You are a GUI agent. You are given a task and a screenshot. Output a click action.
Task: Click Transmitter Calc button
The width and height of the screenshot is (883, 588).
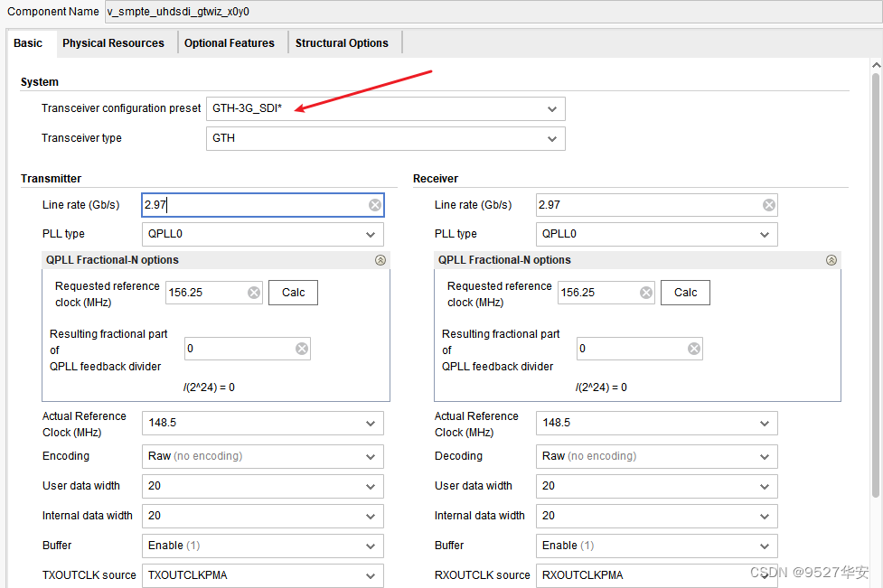click(x=294, y=293)
